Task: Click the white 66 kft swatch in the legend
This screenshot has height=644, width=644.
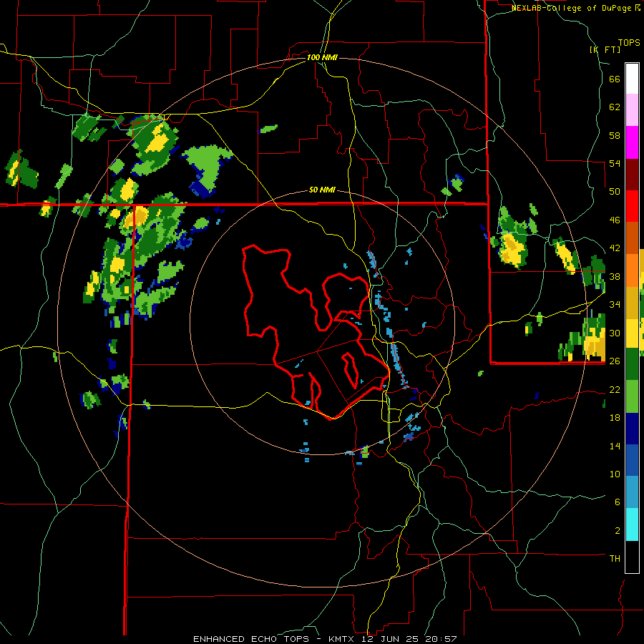Action: pos(632,79)
